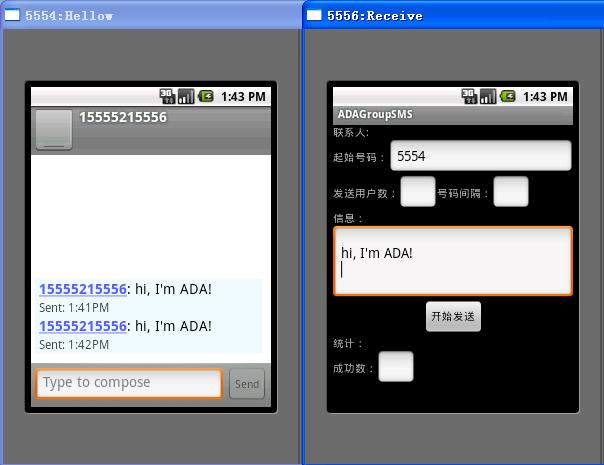Image resolution: width=604 pixels, height=465 pixels.
Task: Click the 1:43 PM clock in 5554 emulator
Action: [243, 97]
